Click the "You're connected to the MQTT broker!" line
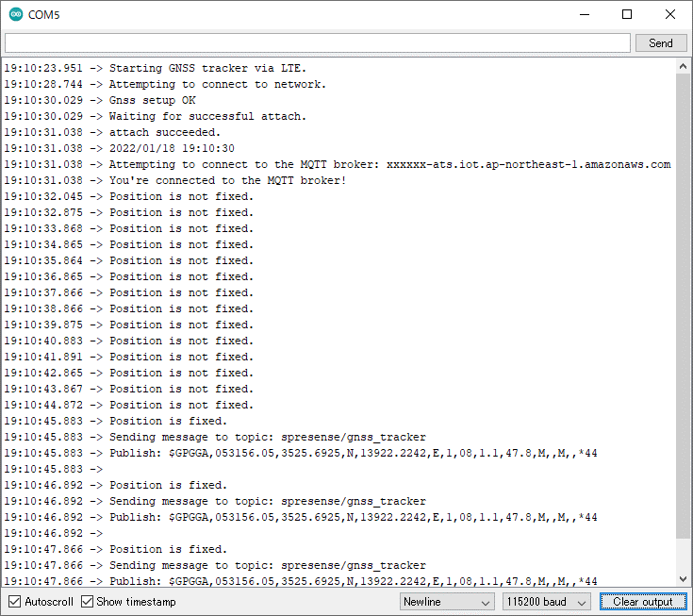This screenshot has width=693, height=616. click(227, 181)
